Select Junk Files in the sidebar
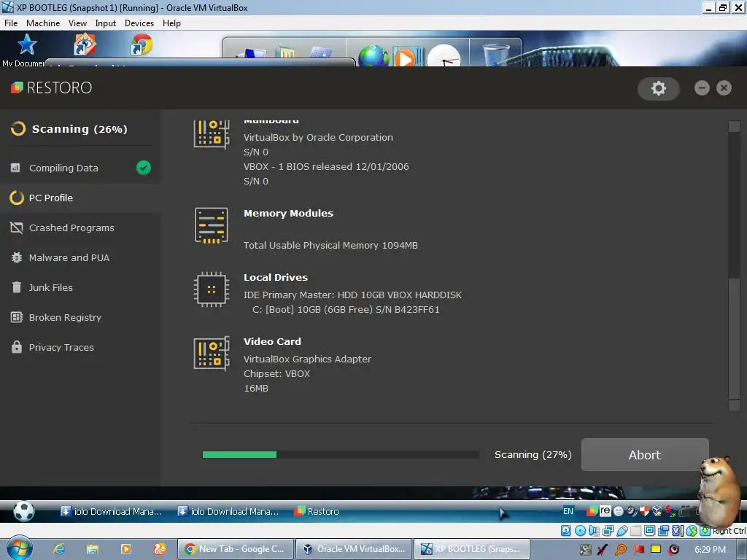The image size is (747, 560). coord(80,287)
